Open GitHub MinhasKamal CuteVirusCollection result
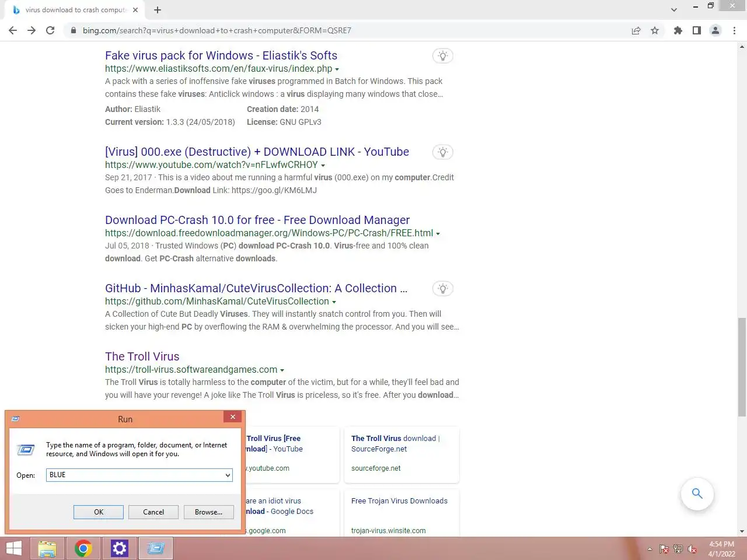Image resolution: width=747 pixels, height=560 pixels. [x=256, y=288]
